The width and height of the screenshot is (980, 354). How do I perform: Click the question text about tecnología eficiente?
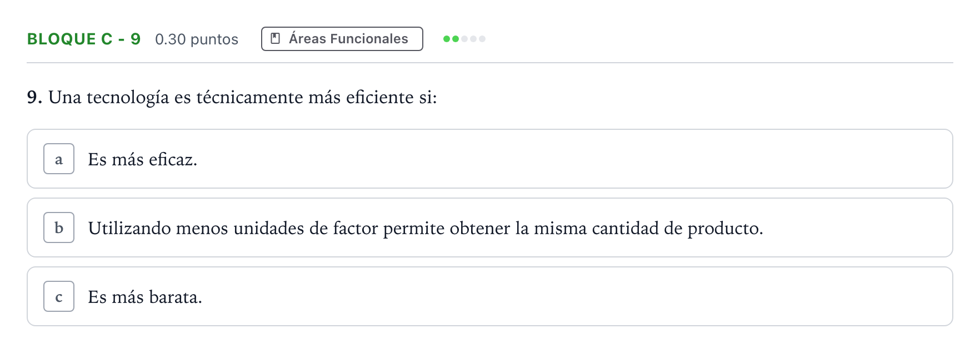[243, 98]
